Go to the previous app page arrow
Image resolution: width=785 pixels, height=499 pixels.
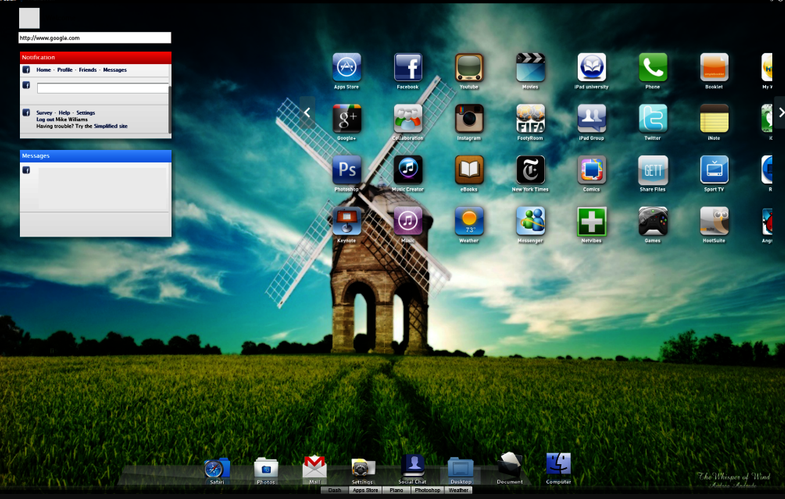tap(307, 113)
